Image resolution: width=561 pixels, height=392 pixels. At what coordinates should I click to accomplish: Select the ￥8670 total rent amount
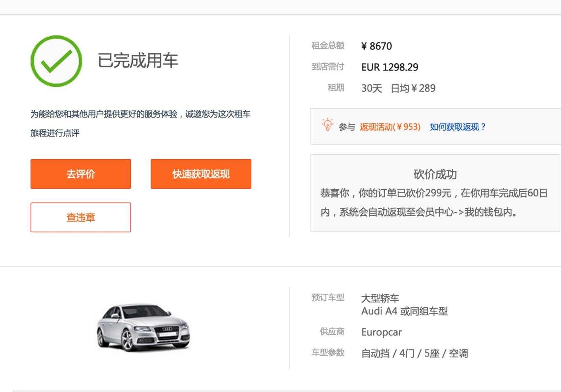(377, 46)
